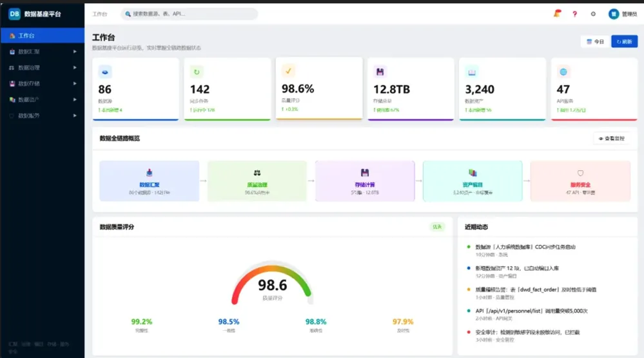644x358 pixels.
Task: Click the 12.8TB storage total value
Action: pyautogui.click(x=391, y=90)
